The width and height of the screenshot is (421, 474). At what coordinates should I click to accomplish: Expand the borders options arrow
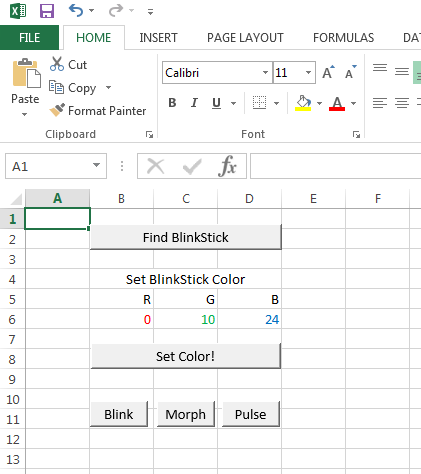click(276, 103)
